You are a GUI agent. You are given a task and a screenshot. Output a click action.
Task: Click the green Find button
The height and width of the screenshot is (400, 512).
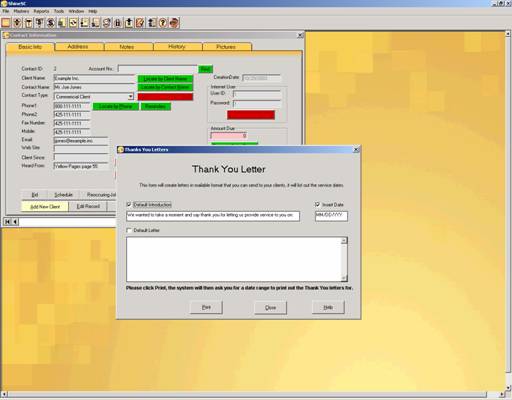(x=205, y=69)
